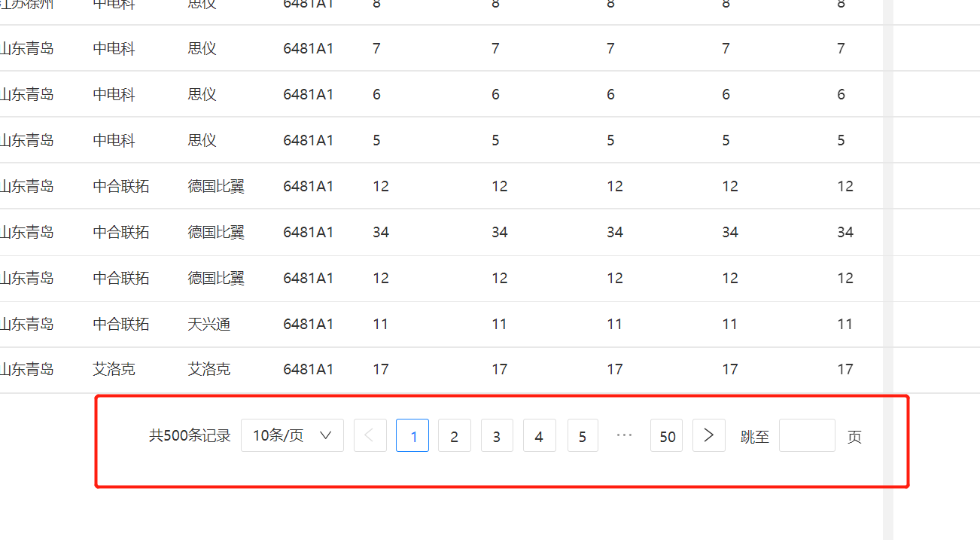The width and height of the screenshot is (980, 540).
Task: Click the vertical scrollbar track
Action: click(x=887, y=270)
